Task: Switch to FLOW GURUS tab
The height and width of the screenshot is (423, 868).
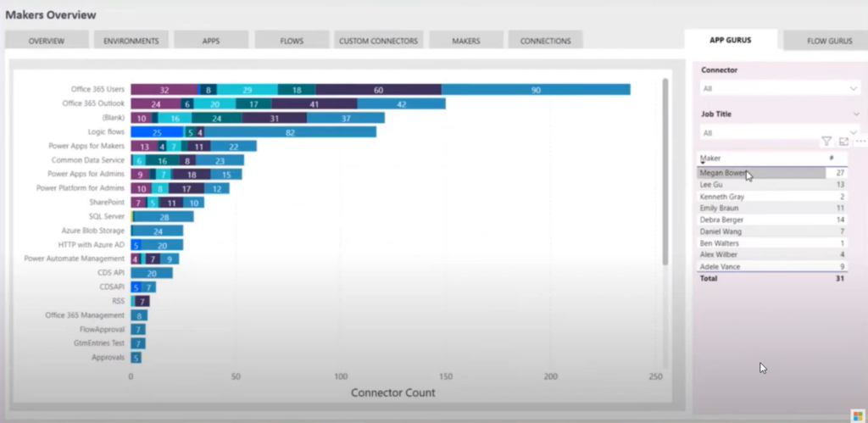Action: (x=826, y=41)
